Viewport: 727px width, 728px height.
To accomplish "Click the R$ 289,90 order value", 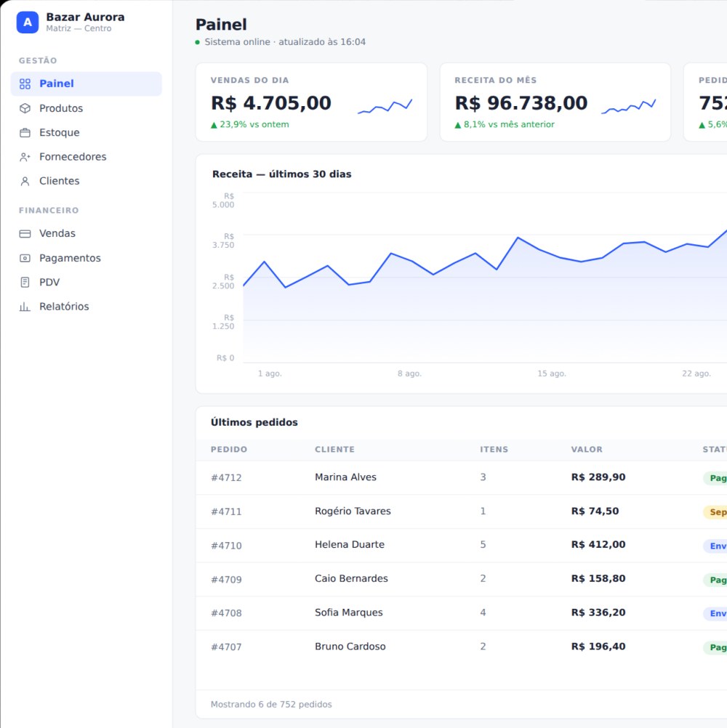I will click(598, 477).
